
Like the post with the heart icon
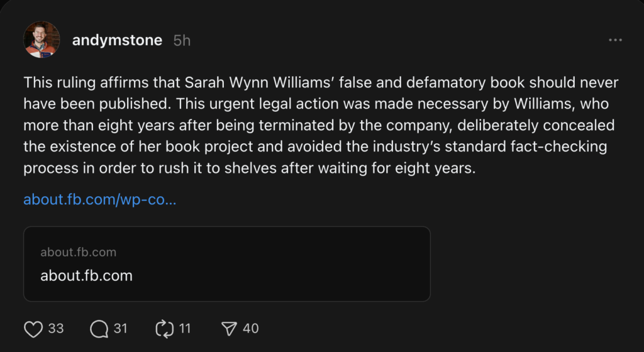(x=33, y=329)
